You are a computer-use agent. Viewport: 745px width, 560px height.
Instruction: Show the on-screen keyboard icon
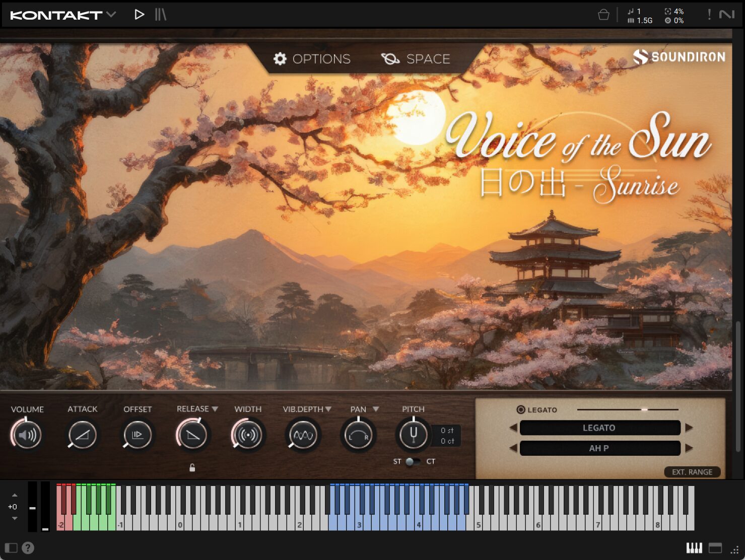694,548
